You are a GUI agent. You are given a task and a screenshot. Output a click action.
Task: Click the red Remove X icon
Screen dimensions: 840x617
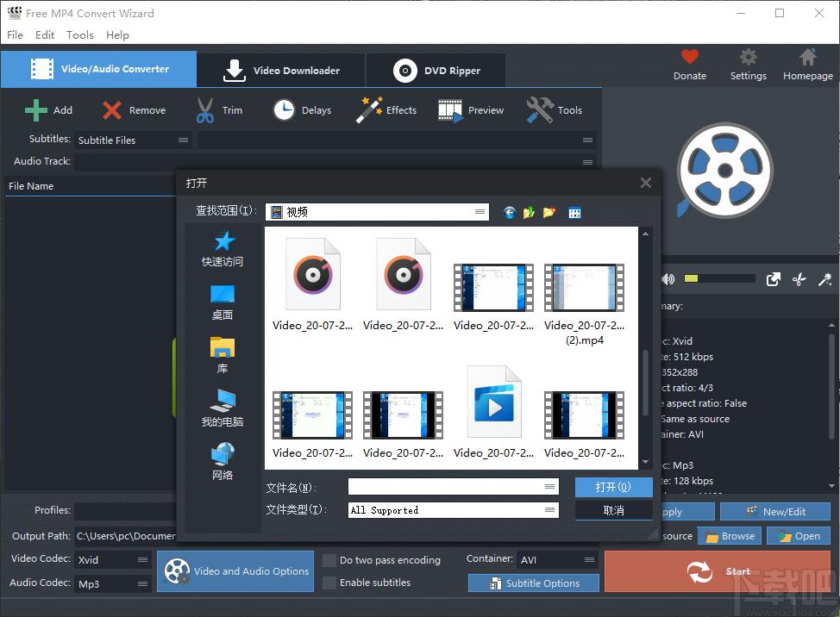[111, 110]
